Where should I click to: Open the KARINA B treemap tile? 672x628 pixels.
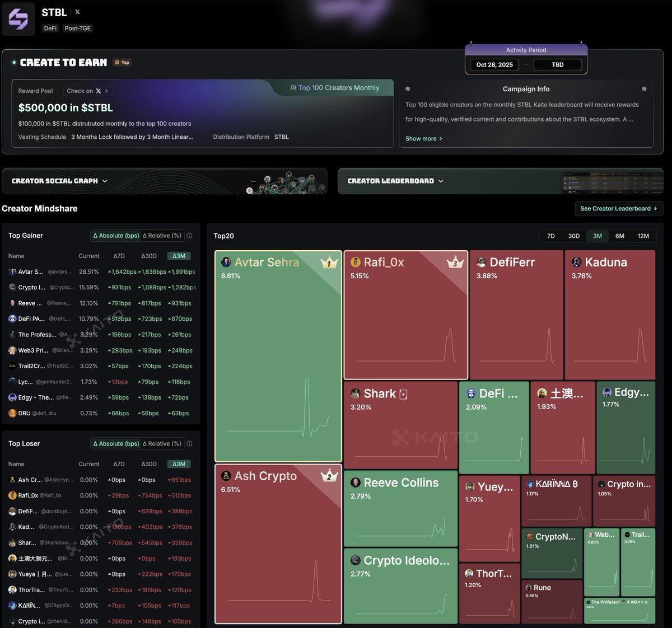click(x=557, y=501)
